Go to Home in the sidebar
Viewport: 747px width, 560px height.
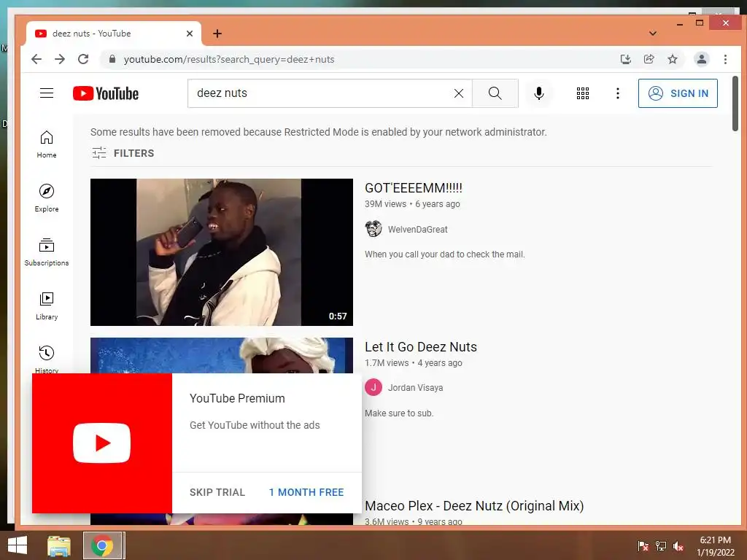(x=47, y=144)
